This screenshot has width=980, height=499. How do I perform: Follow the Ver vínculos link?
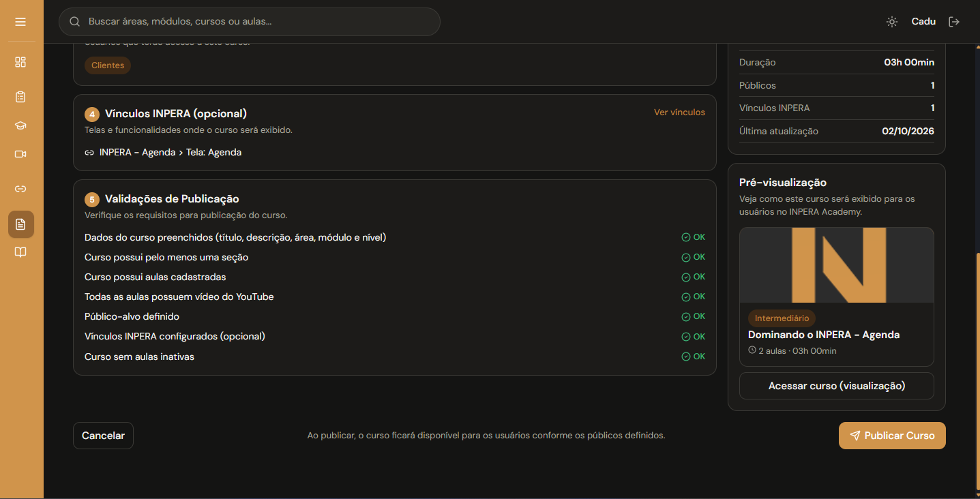coord(679,112)
